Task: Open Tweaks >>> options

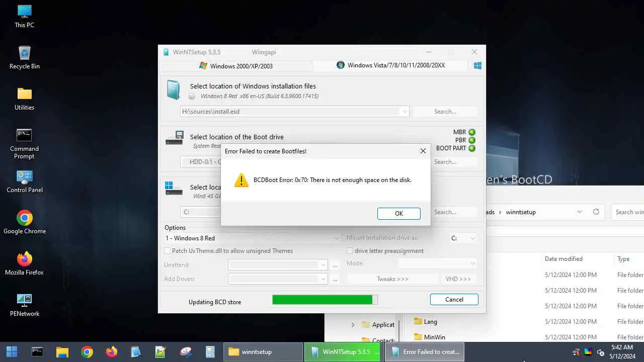Action: [x=392, y=279]
